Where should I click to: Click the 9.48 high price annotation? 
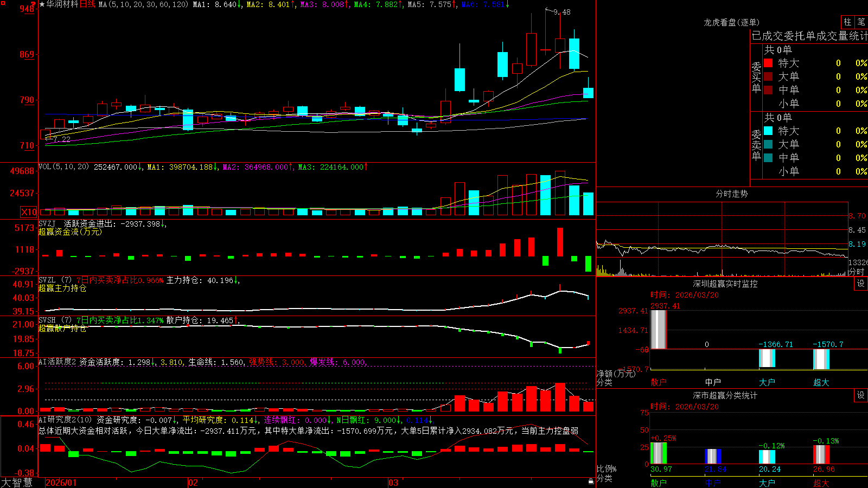[x=562, y=12]
